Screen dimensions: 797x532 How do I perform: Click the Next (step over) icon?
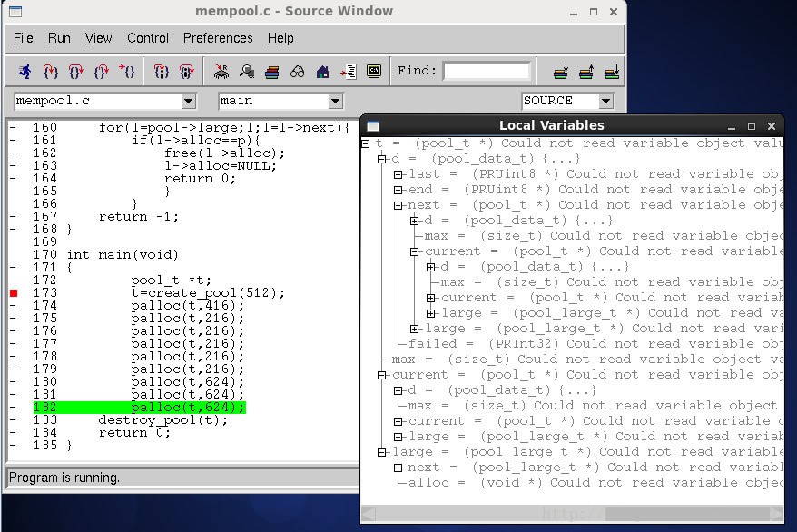75,72
